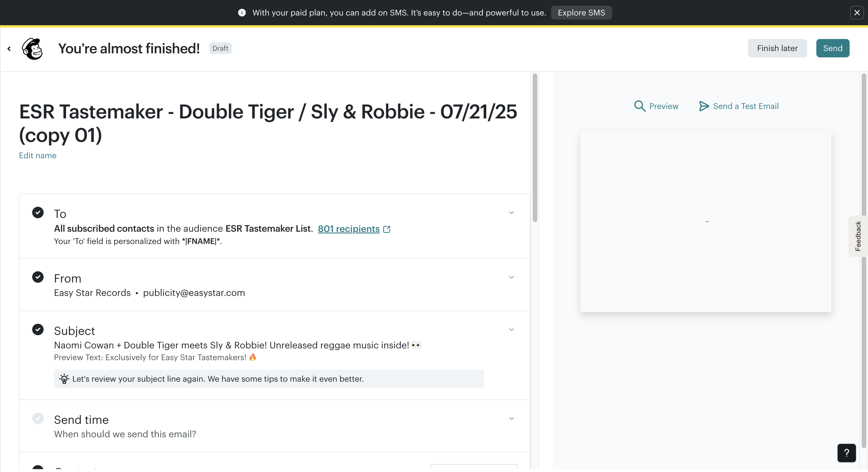Expand the To section chevron
868x472 pixels.
(511, 213)
